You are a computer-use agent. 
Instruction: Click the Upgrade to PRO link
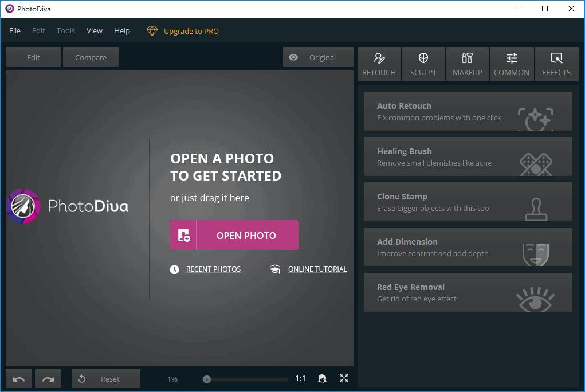pyautogui.click(x=191, y=31)
